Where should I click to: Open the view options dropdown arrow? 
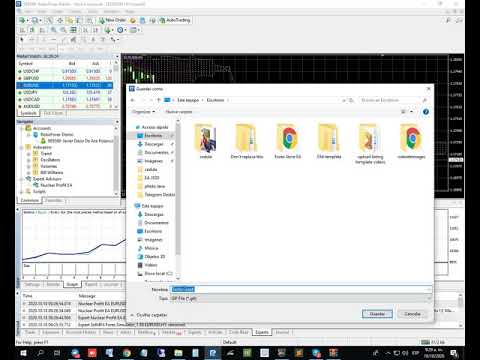pyautogui.click(x=412, y=112)
